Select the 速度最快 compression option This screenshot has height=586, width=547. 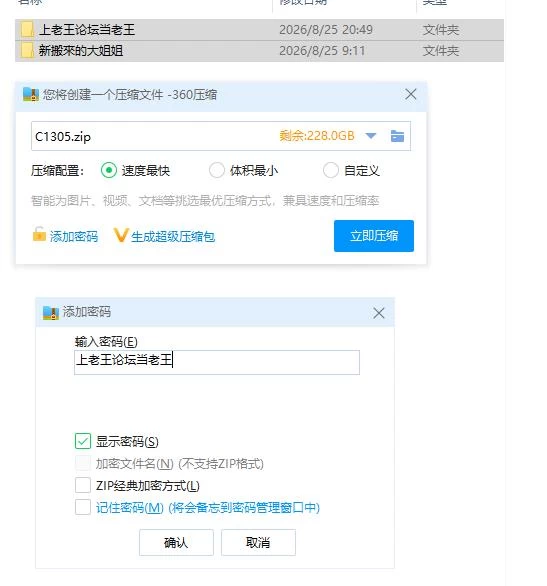109,170
